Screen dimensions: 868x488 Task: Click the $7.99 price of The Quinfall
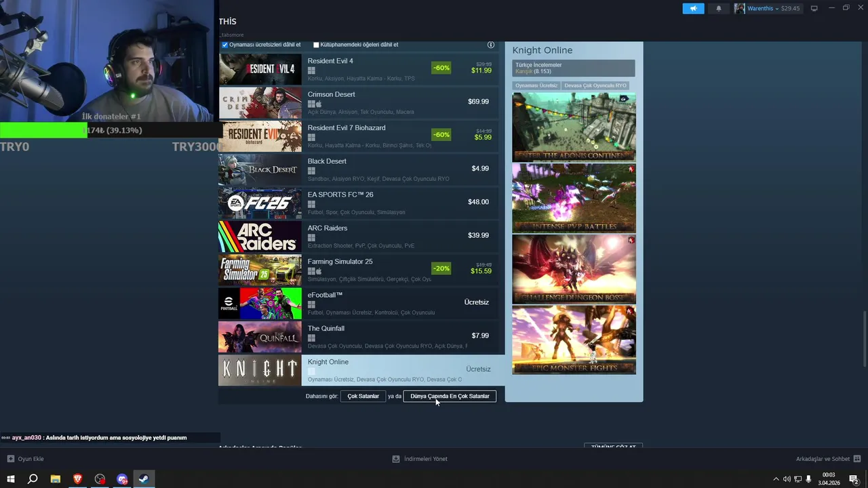[480, 335]
